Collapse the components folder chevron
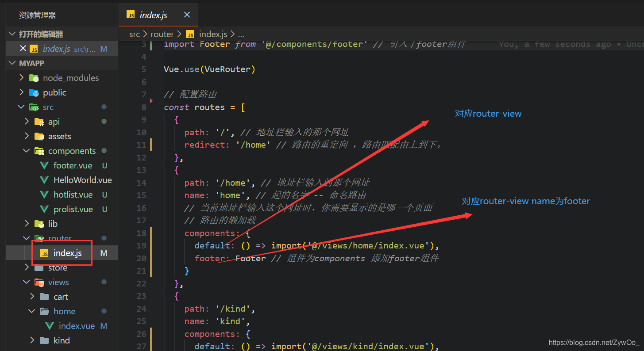 (27, 151)
